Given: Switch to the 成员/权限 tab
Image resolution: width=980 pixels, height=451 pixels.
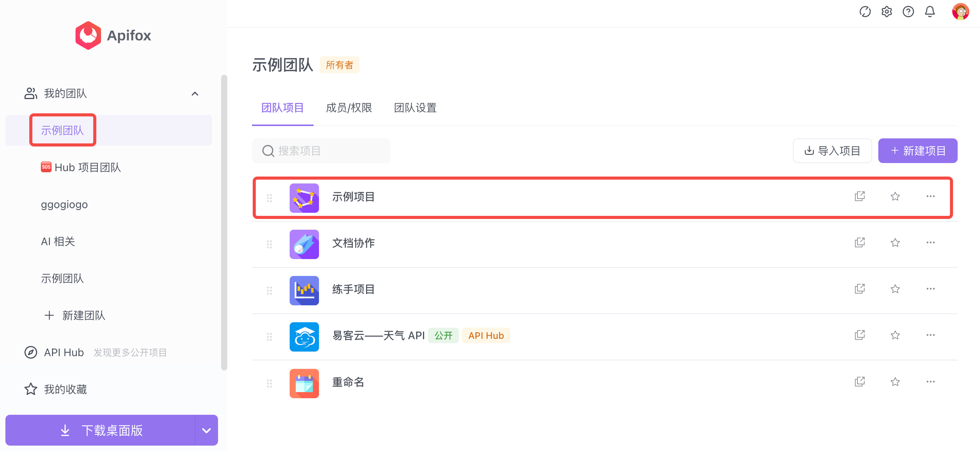Looking at the screenshot, I should tap(349, 108).
